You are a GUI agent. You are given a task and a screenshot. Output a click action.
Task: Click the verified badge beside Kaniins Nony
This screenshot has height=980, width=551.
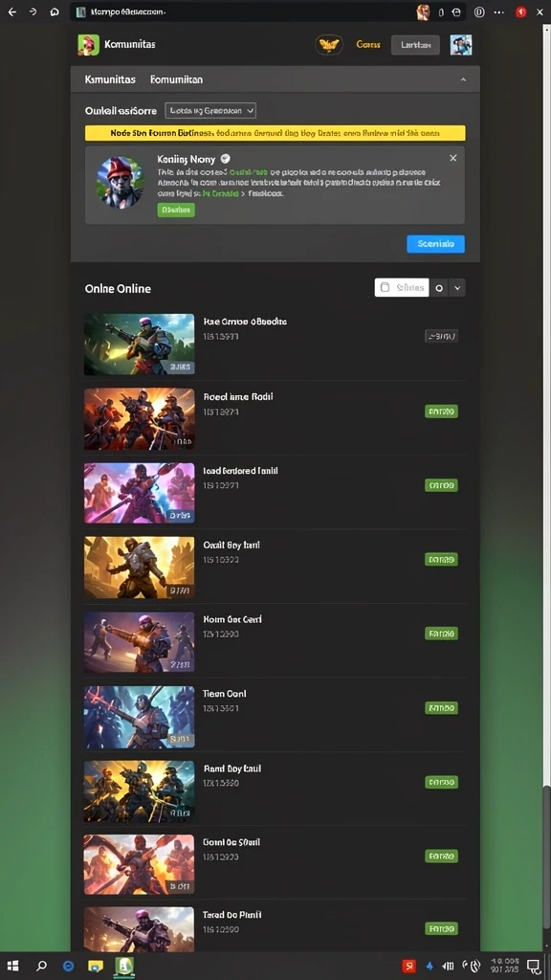pyautogui.click(x=226, y=159)
